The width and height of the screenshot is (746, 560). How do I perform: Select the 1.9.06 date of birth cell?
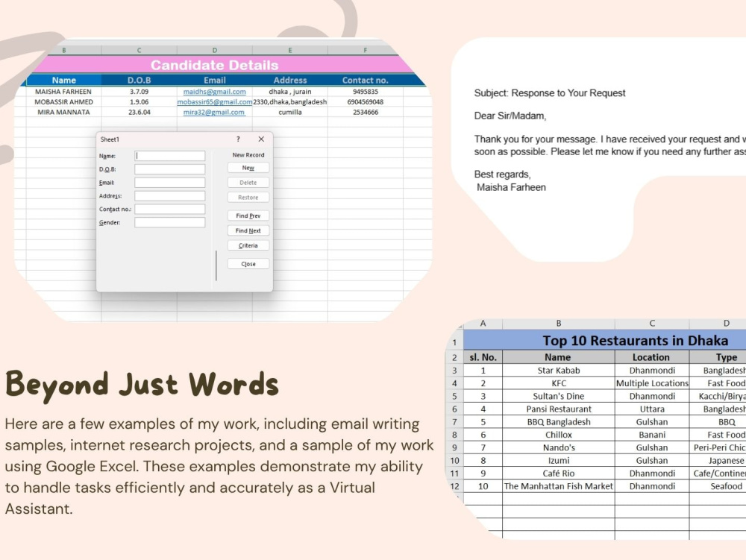coord(139,101)
